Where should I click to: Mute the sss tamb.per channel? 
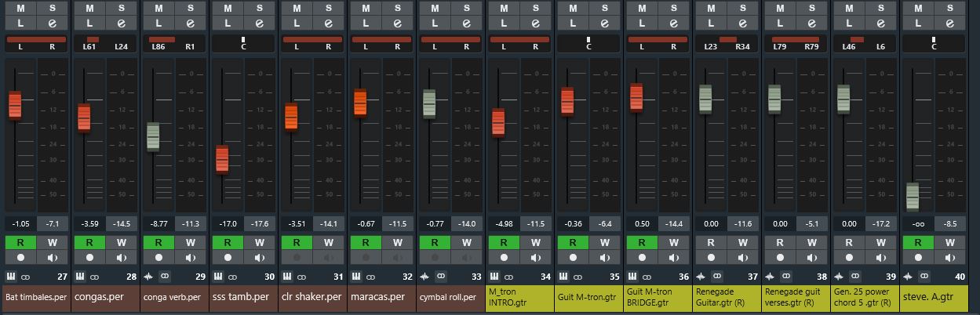228,8
